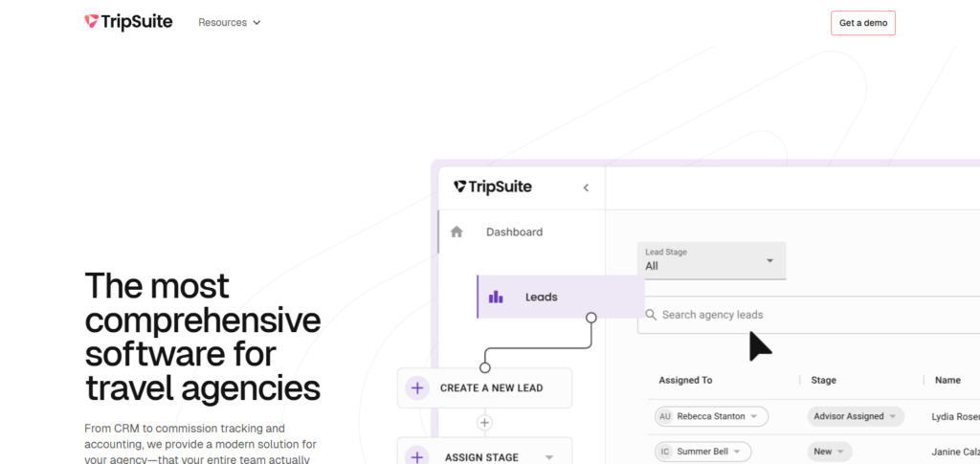Click the Create a New Lead plus icon

point(417,387)
